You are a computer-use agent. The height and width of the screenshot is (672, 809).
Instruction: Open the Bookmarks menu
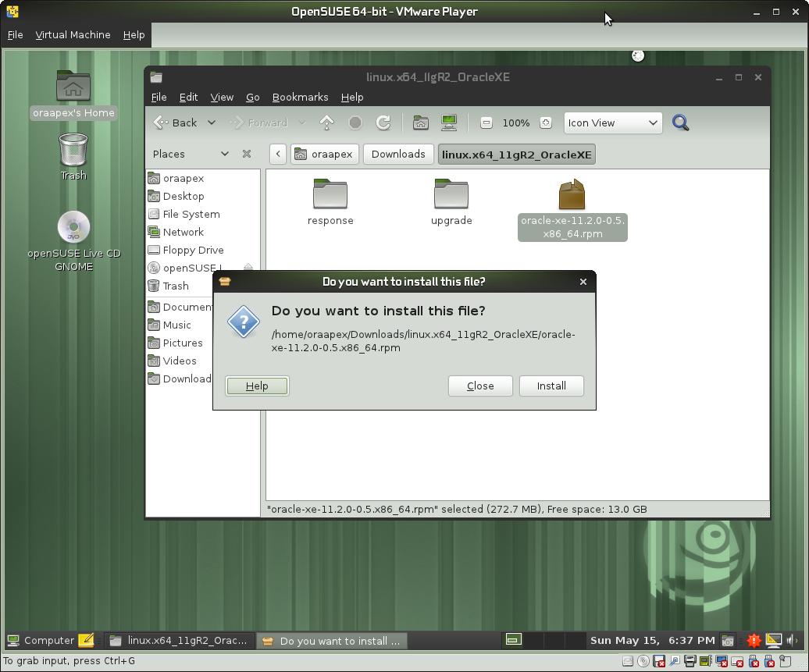[300, 97]
